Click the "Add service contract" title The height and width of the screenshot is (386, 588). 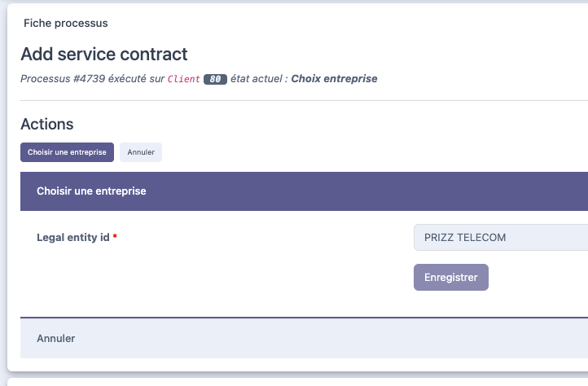pyautogui.click(x=104, y=55)
